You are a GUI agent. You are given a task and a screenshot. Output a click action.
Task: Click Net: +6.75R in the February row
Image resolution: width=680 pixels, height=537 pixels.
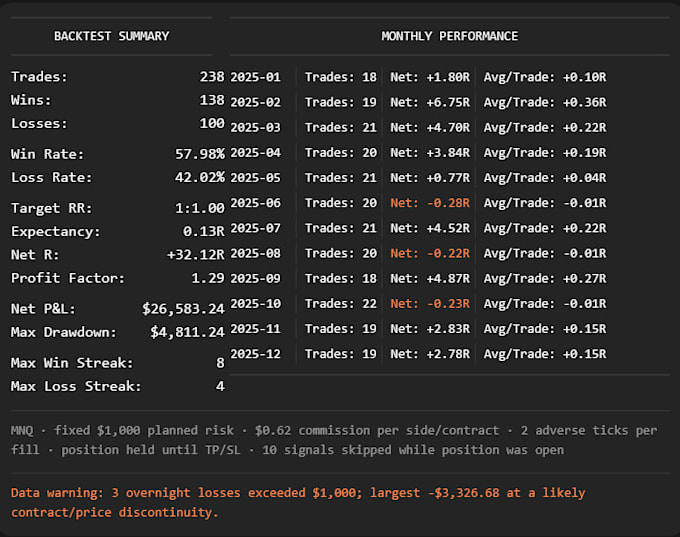click(430, 102)
